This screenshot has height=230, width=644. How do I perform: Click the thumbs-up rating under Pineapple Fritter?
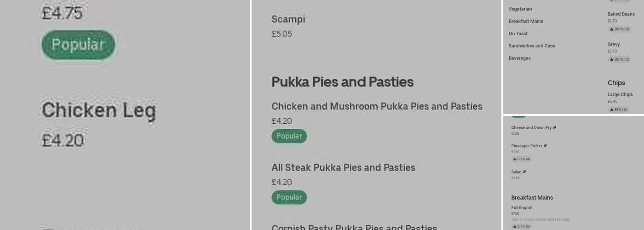[x=522, y=159]
